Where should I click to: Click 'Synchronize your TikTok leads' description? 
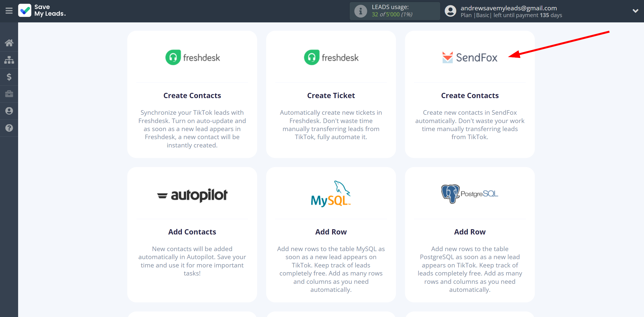click(192, 129)
